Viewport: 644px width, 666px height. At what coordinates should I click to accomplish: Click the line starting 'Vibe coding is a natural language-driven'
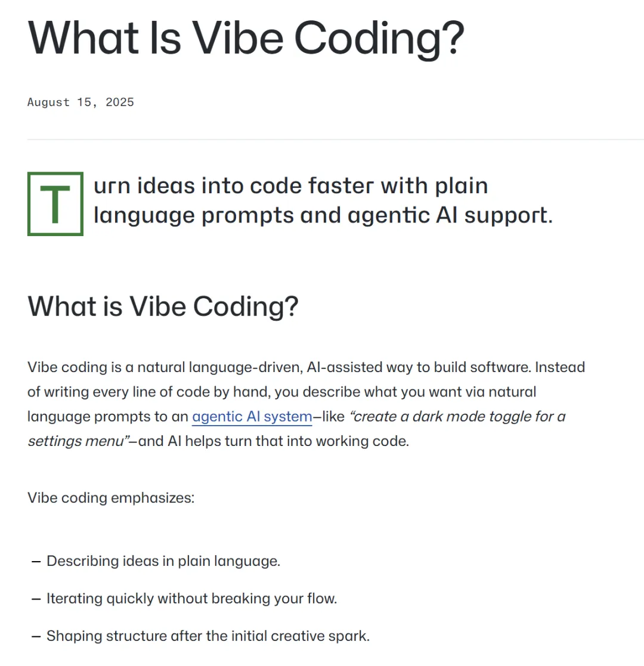pyautogui.click(x=306, y=367)
